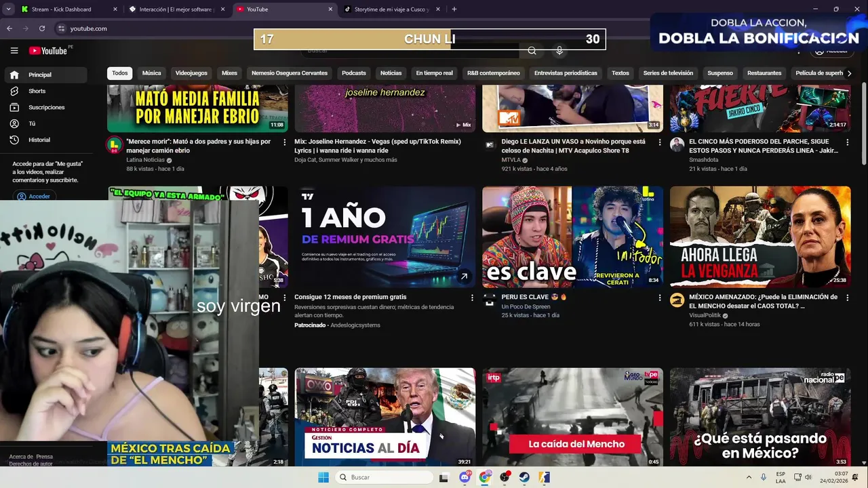Image resolution: width=868 pixels, height=488 pixels.
Task: Open 'Merece morir' video title link
Action: pos(199,146)
